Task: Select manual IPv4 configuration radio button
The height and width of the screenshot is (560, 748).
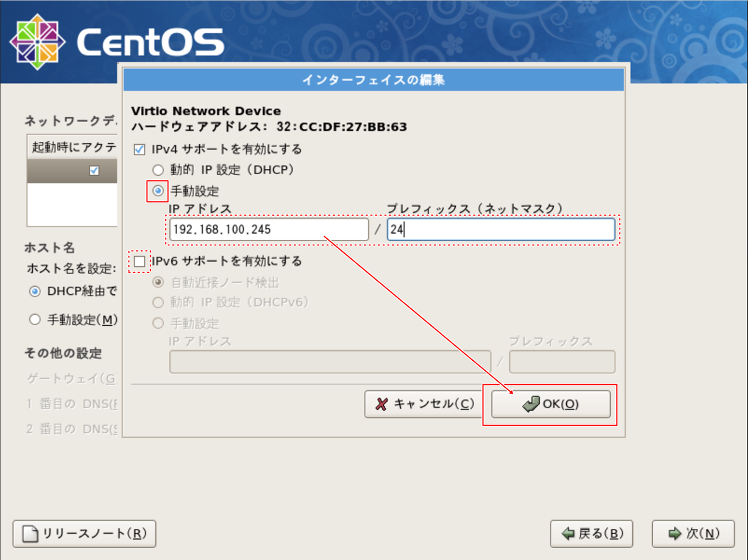Action: point(158,191)
